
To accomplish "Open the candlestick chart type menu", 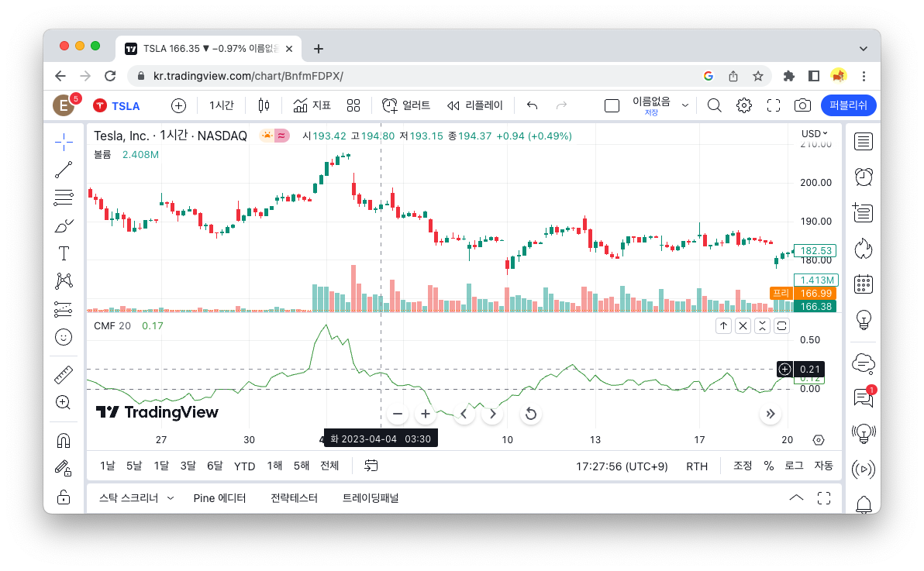I will (x=264, y=105).
